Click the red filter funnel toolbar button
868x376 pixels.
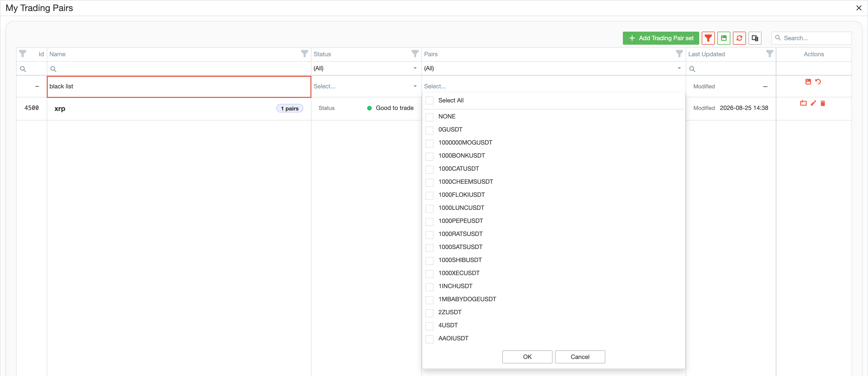pos(708,38)
